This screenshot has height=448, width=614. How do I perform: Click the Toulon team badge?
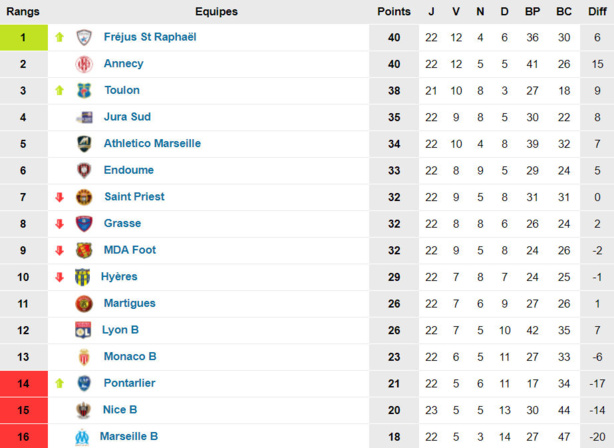point(84,90)
